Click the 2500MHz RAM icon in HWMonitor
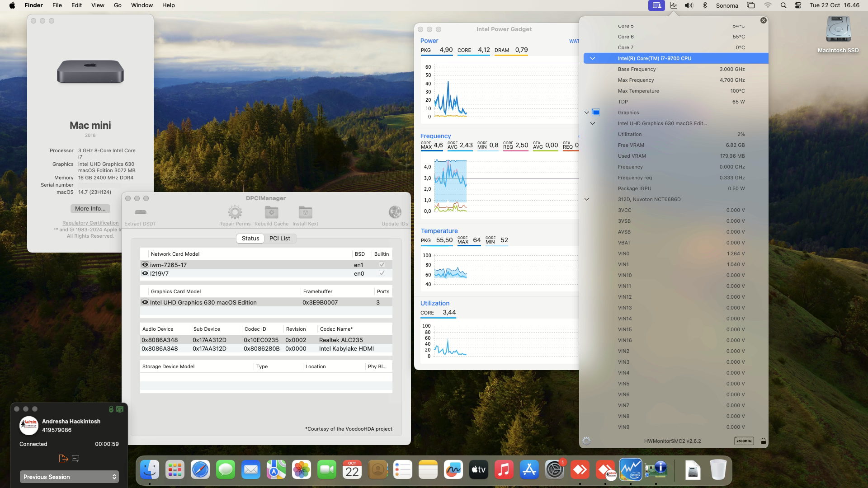 [744, 441]
